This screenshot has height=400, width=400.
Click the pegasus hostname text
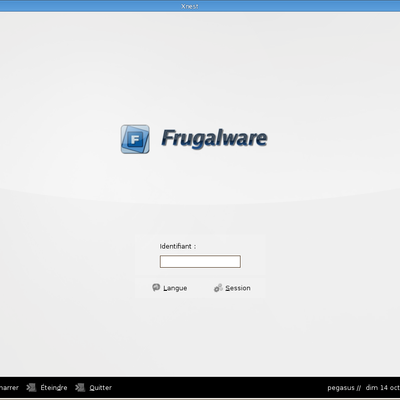341,388
